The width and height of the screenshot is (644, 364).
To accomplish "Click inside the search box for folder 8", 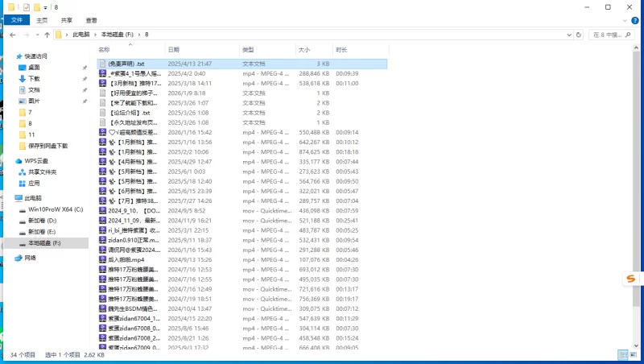I will coord(612,35).
